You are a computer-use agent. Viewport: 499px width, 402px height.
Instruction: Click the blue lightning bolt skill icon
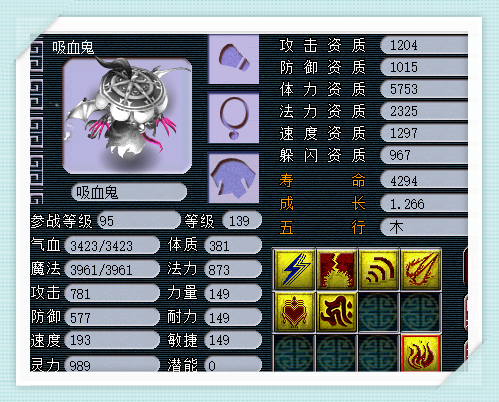294,270
